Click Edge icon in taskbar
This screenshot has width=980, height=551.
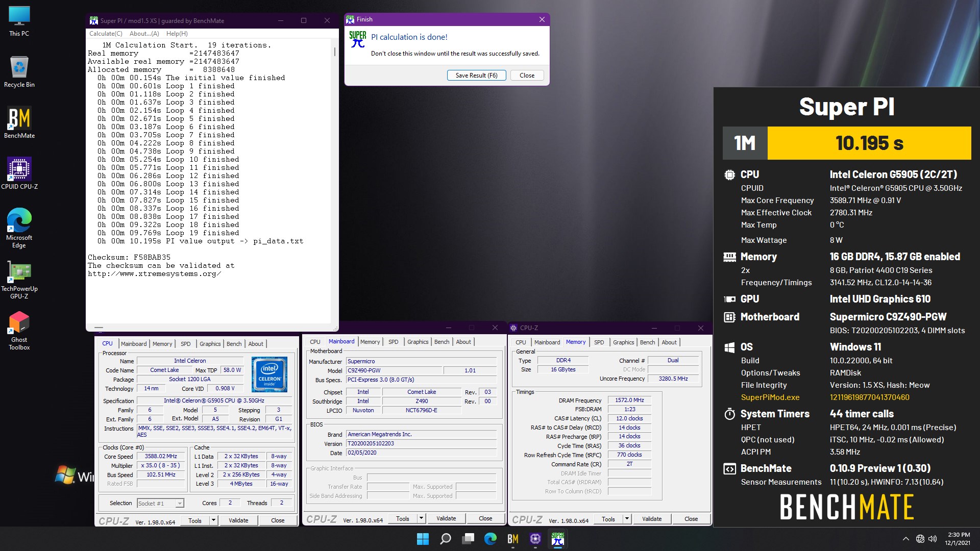point(491,539)
